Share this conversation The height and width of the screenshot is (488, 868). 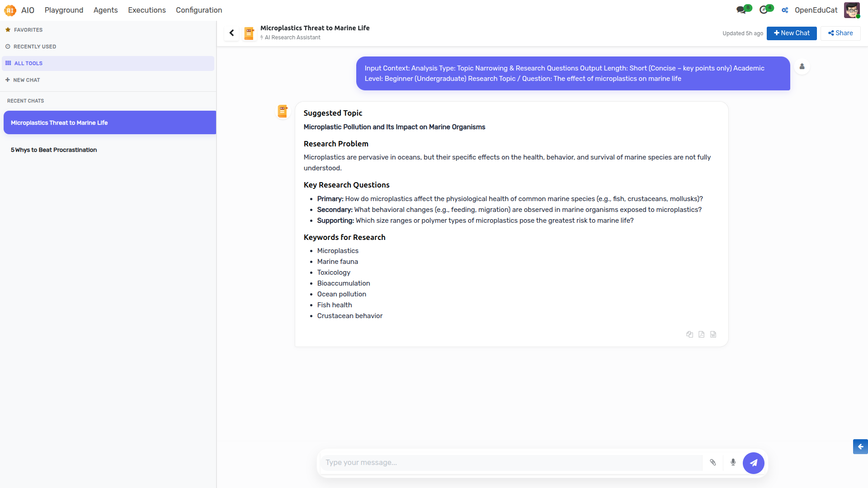point(840,33)
